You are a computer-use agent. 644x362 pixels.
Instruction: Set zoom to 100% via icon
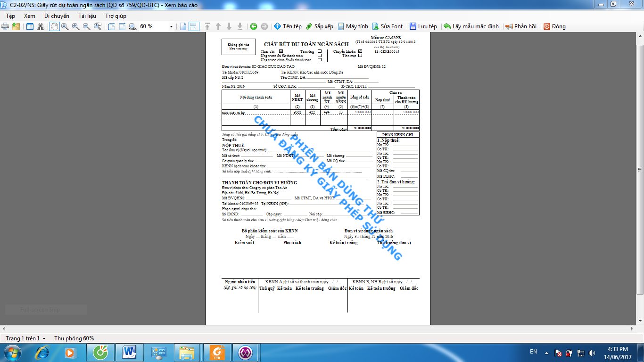(x=132, y=27)
